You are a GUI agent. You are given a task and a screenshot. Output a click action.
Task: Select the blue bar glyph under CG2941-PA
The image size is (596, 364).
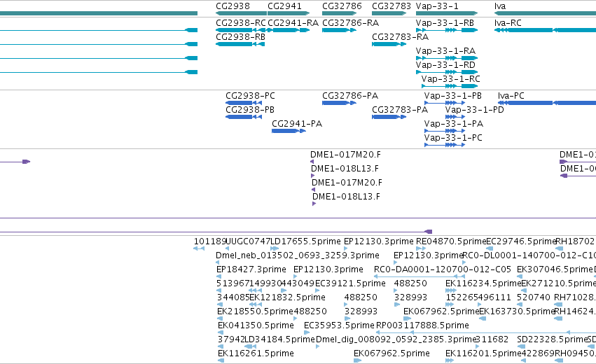(289, 131)
